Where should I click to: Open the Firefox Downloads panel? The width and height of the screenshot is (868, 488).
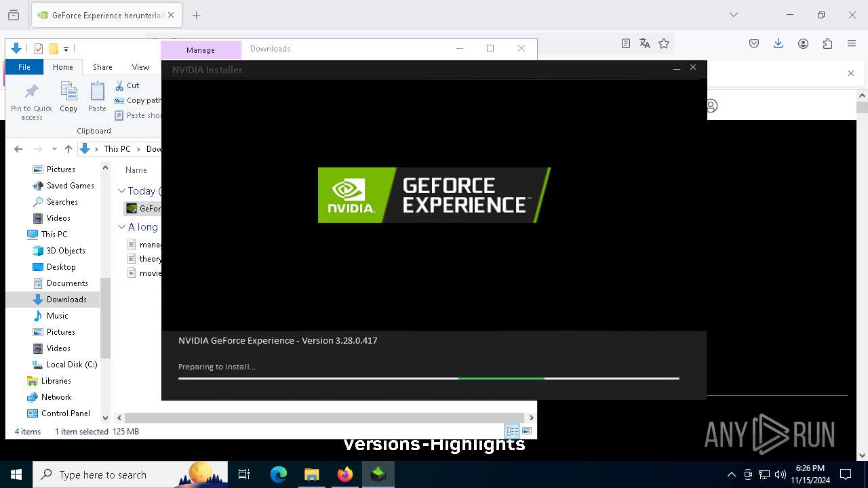[778, 43]
